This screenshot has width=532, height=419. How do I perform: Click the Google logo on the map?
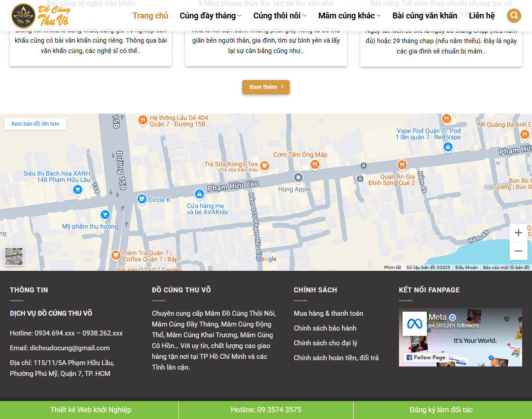click(266, 259)
